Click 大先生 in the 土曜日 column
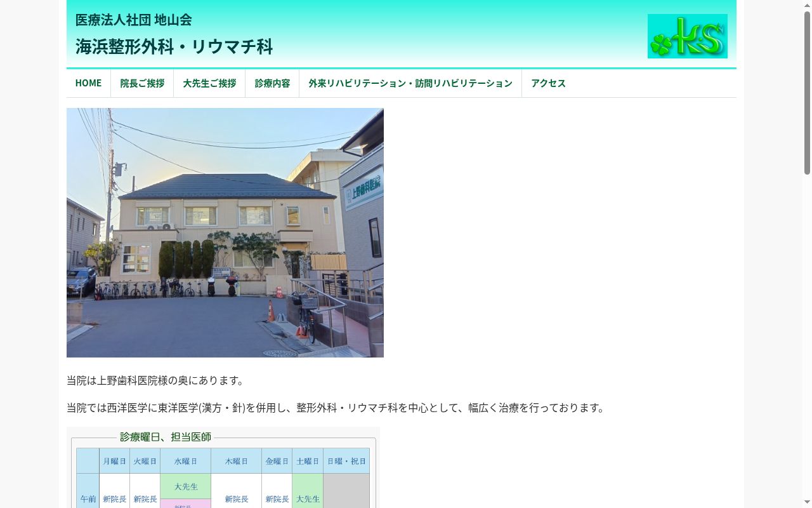 tap(308, 499)
